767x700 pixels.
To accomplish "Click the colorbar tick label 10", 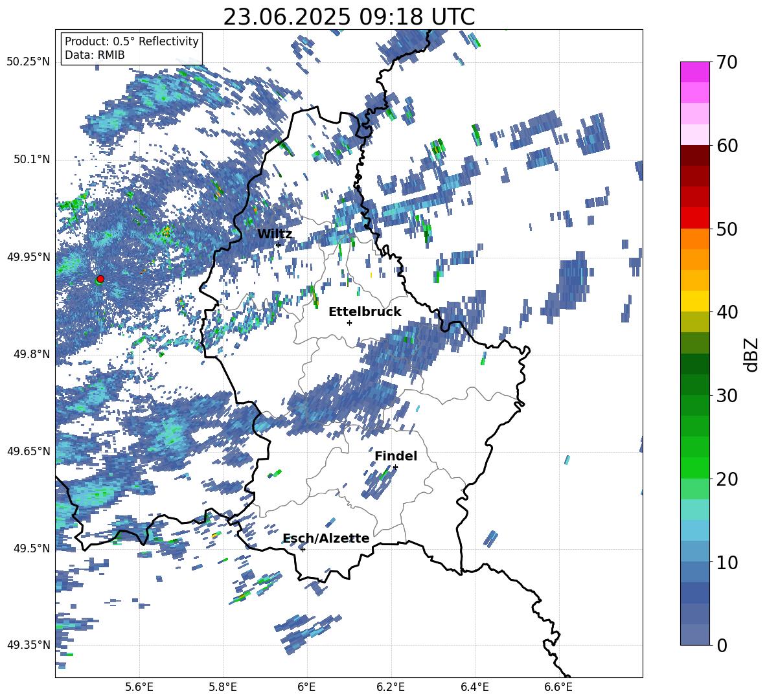I will pos(727,562).
